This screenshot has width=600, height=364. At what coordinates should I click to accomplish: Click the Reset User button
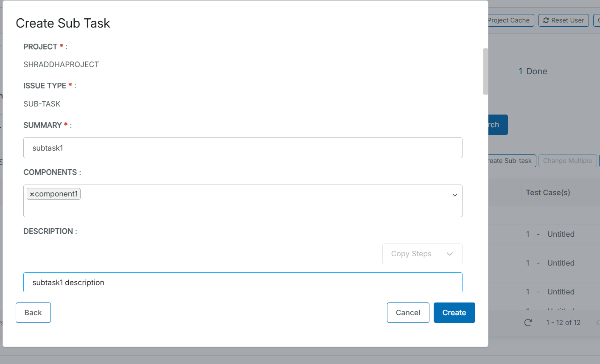coord(564,20)
